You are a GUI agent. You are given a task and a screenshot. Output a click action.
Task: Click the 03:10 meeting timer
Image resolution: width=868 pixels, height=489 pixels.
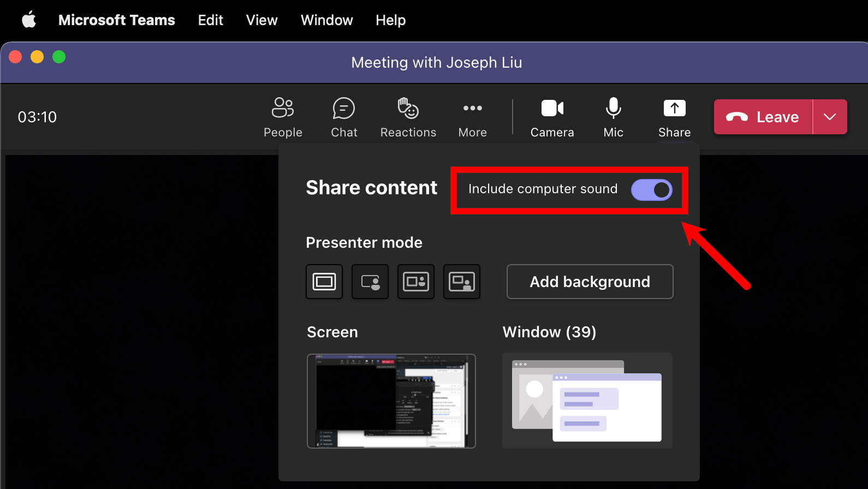37,117
